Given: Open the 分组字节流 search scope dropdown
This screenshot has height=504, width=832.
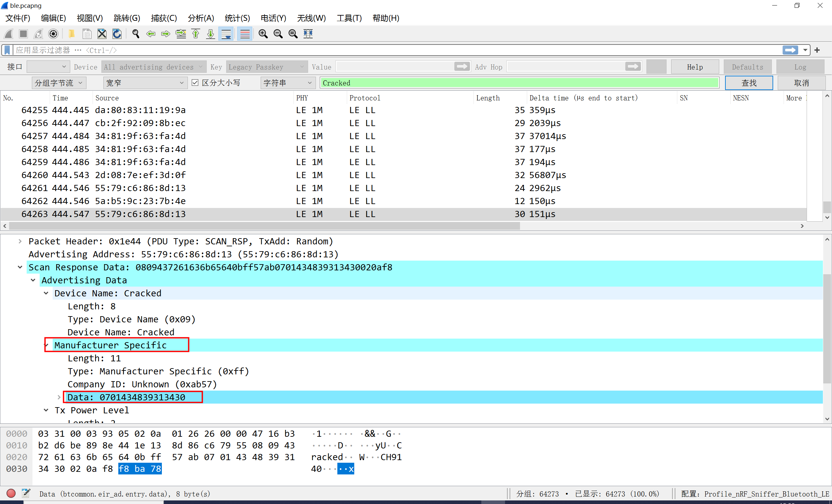Looking at the screenshot, I should pyautogui.click(x=59, y=83).
